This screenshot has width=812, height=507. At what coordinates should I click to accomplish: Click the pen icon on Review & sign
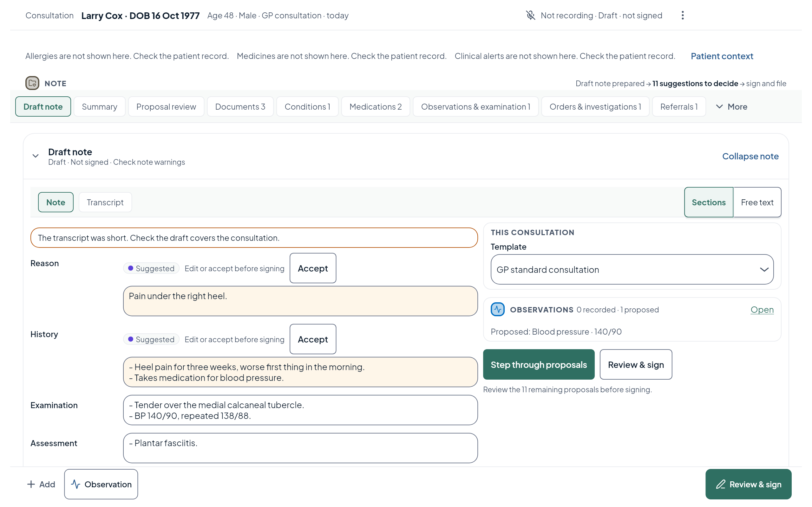(x=721, y=484)
